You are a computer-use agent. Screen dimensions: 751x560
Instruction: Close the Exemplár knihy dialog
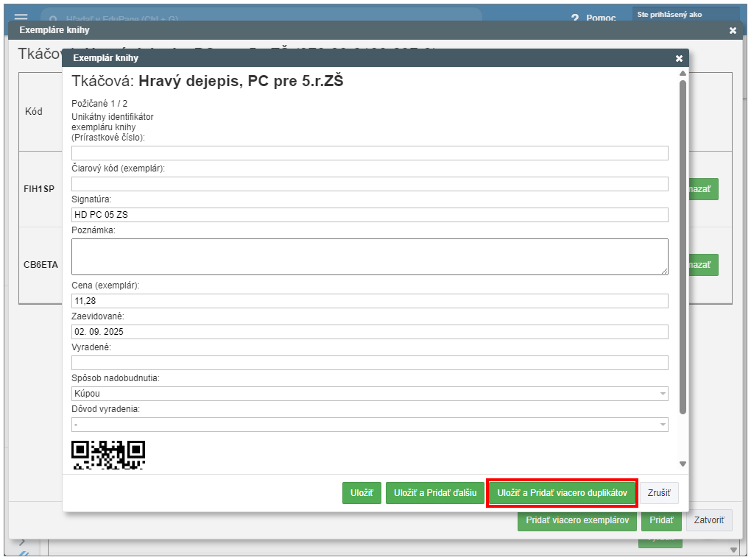pyautogui.click(x=678, y=58)
